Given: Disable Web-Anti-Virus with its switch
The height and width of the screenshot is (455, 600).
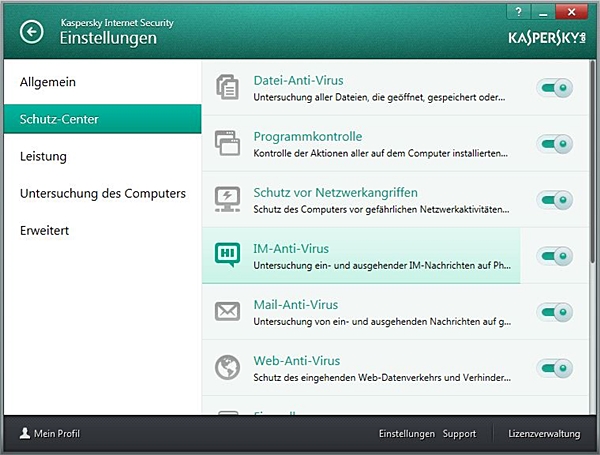Looking at the screenshot, I should tap(554, 368).
